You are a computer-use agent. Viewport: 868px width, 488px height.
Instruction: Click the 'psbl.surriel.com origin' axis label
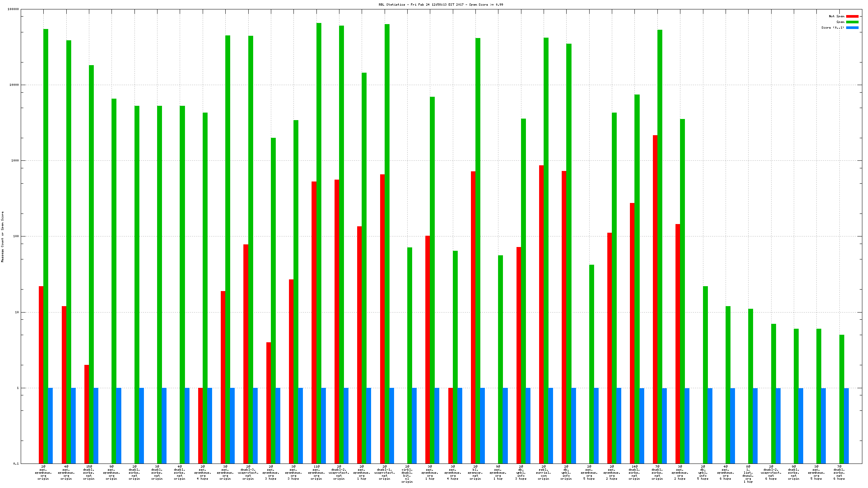click(543, 473)
